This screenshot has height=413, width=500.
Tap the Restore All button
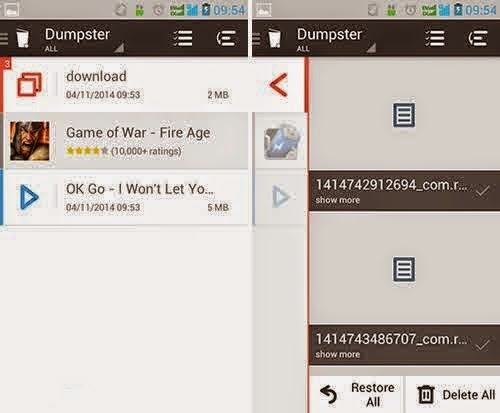click(356, 395)
